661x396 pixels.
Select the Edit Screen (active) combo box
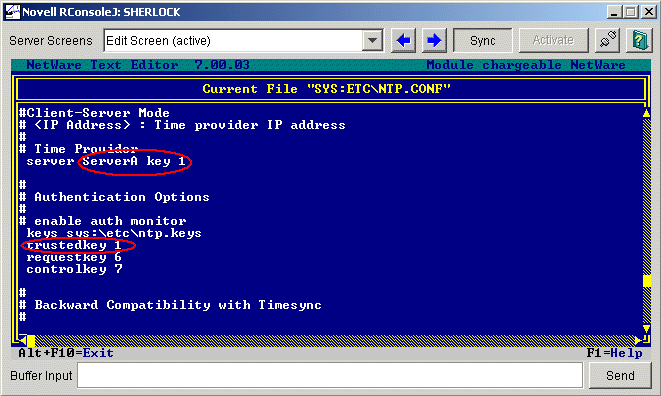click(x=244, y=40)
